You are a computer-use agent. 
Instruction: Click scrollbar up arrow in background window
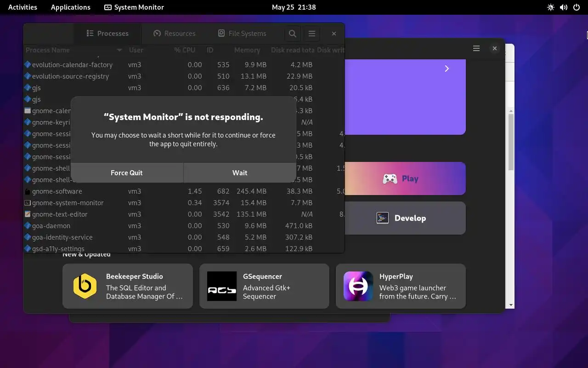(x=511, y=111)
